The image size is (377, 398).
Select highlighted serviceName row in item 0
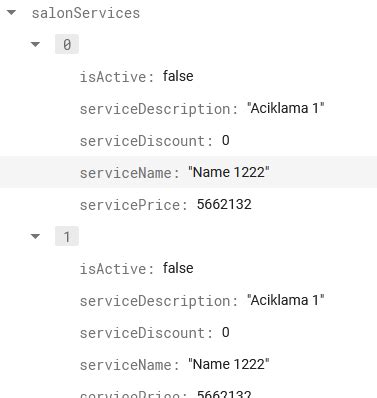point(188,172)
